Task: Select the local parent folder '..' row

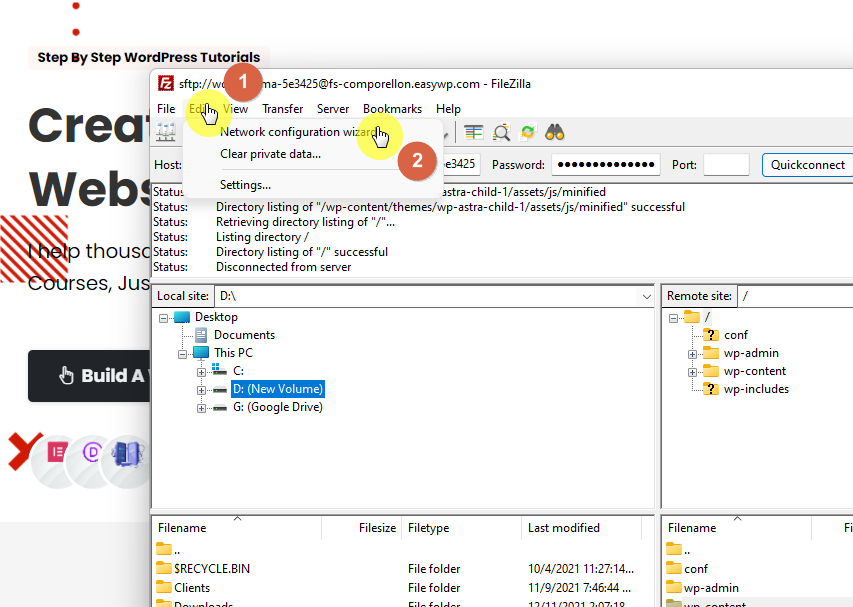Action: click(403, 550)
